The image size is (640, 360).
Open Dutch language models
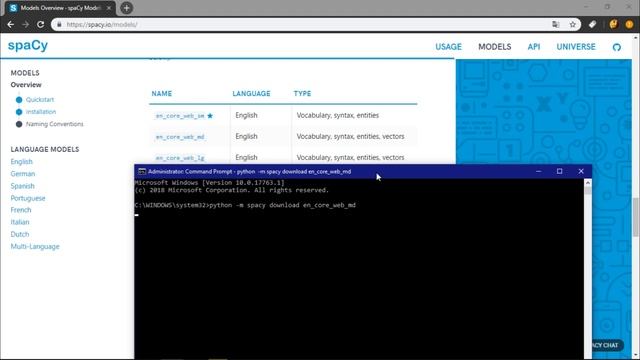(x=20, y=234)
